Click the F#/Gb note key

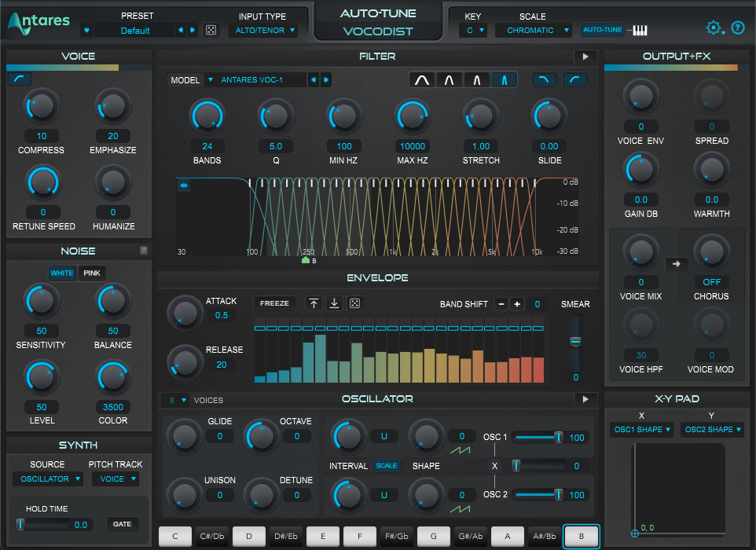click(396, 536)
